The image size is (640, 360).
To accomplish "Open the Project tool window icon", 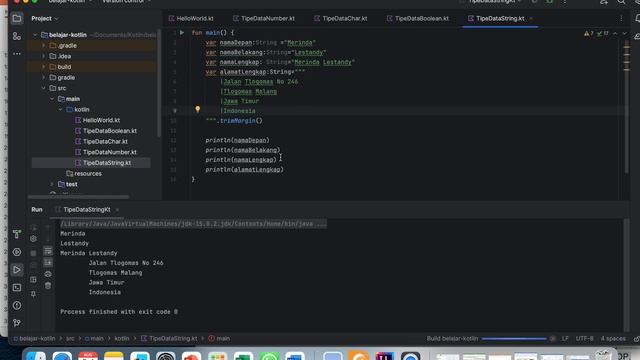I will click(17, 18).
